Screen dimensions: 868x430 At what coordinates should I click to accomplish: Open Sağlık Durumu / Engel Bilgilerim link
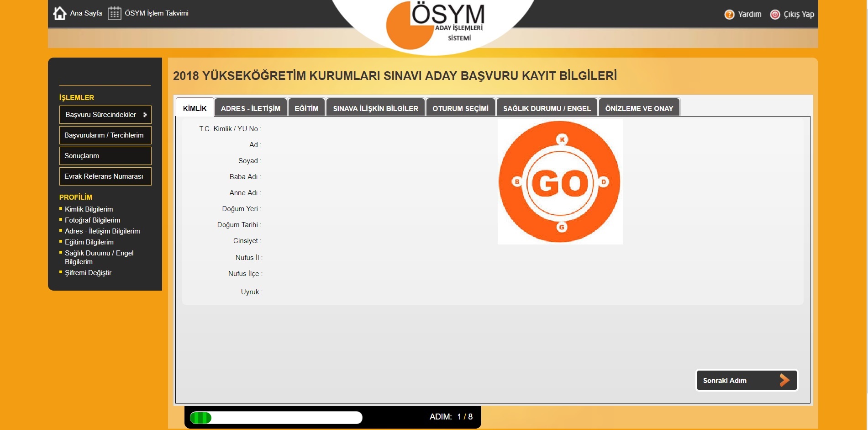coord(99,257)
